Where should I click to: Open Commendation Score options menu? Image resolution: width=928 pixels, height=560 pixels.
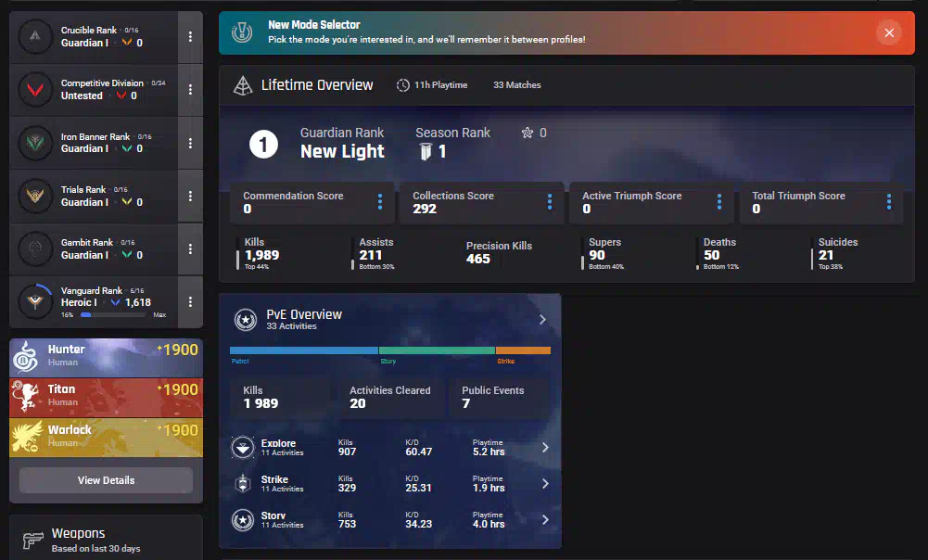pos(380,202)
